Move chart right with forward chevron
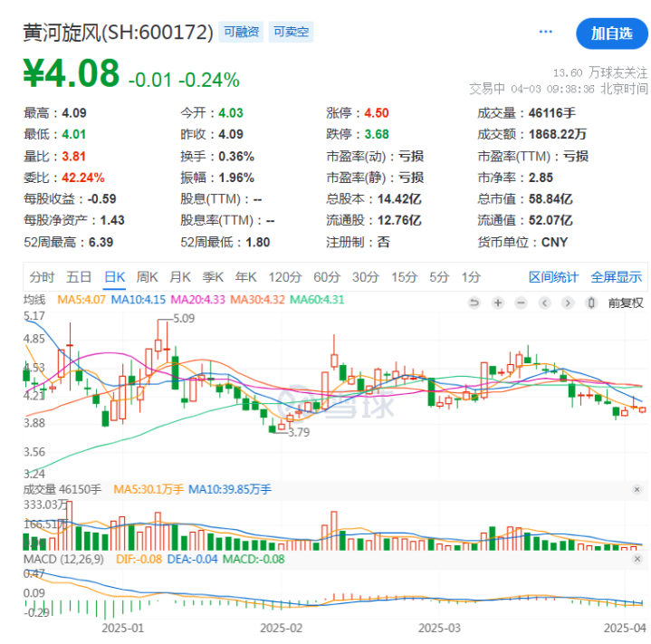Screen dimensions: 651x644 pos(568,303)
